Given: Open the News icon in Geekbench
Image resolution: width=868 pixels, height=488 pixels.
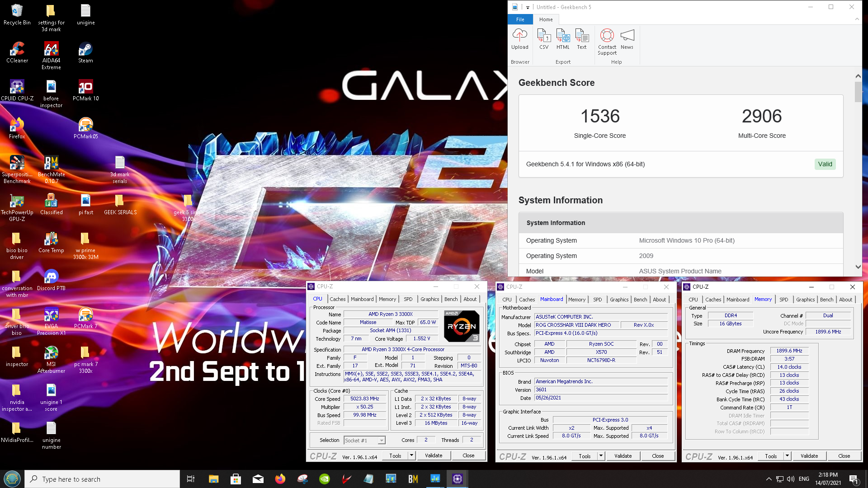Looking at the screenshot, I should [627, 39].
